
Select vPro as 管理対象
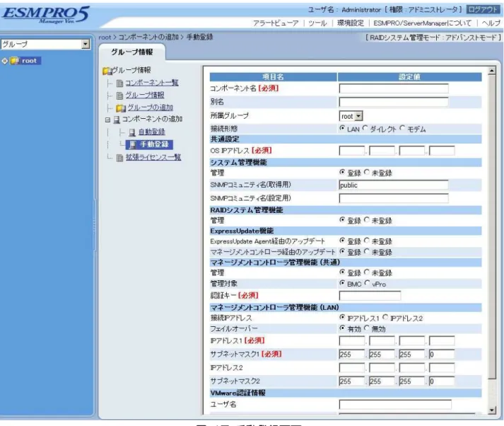[x=367, y=283]
